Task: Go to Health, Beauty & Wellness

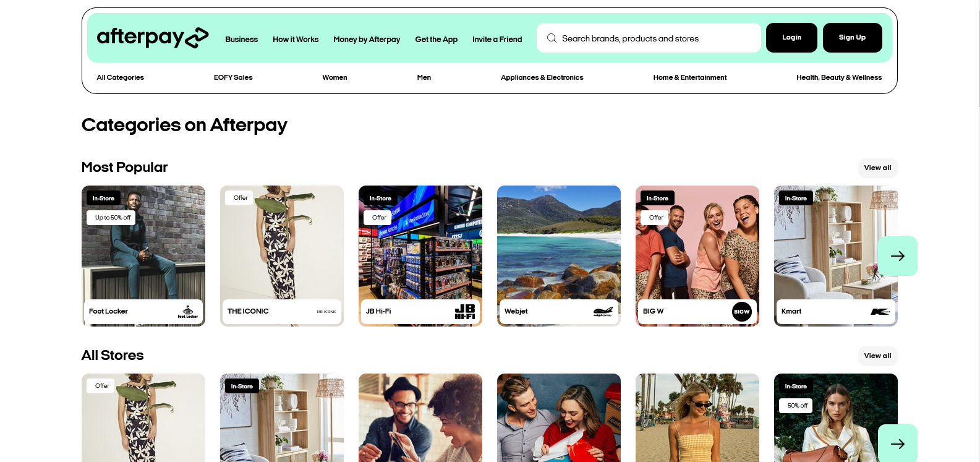Action: point(839,77)
